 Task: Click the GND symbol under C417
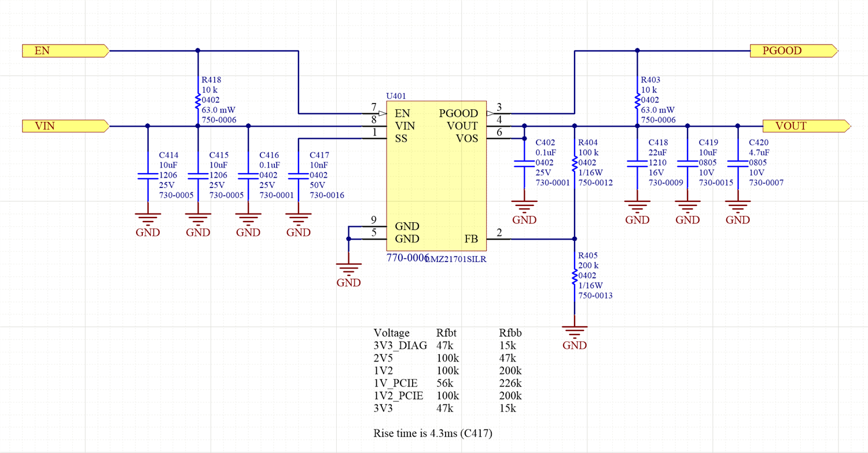pyautogui.click(x=299, y=226)
